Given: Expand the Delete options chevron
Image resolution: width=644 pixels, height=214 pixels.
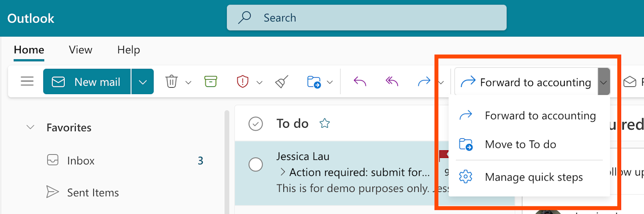Looking at the screenshot, I should [188, 83].
